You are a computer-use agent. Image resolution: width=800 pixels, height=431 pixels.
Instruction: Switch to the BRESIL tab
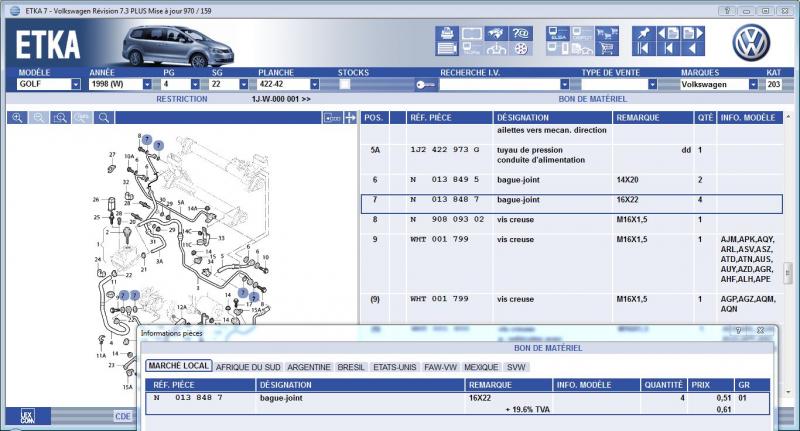coord(351,367)
